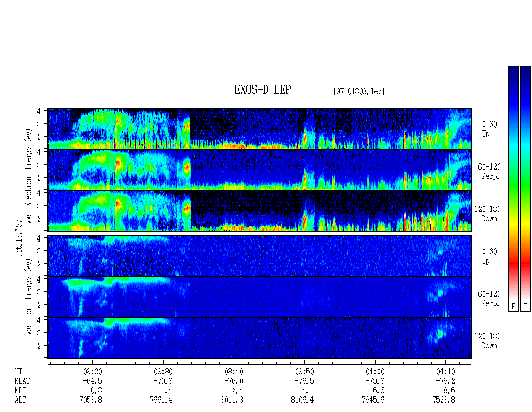Click the 03:50 UT time label
This screenshot has width=532, height=412.
coord(304,372)
